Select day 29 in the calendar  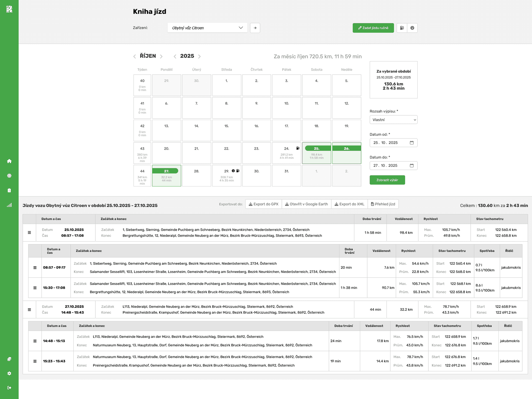coord(227,176)
